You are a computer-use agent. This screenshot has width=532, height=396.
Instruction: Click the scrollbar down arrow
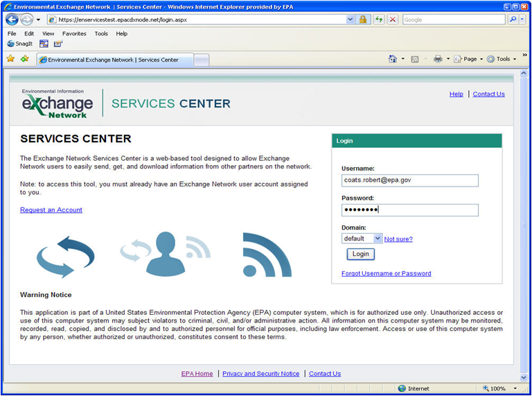click(524, 377)
